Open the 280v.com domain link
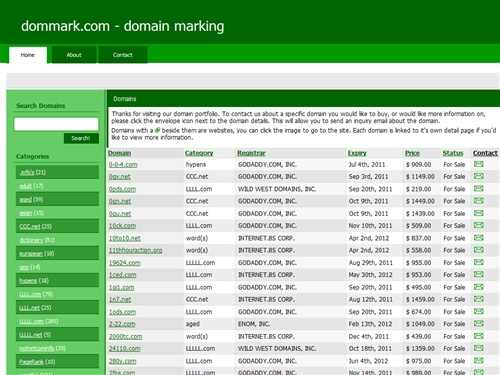 point(122,361)
